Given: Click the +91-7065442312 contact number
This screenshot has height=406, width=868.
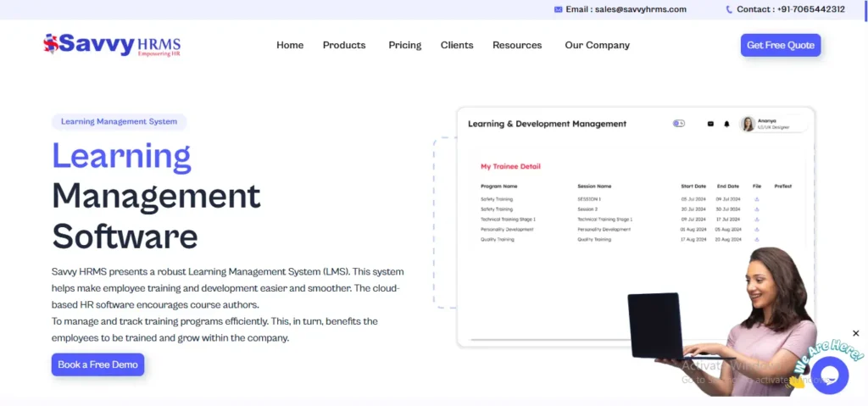Looking at the screenshot, I should (x=811, y=9).
